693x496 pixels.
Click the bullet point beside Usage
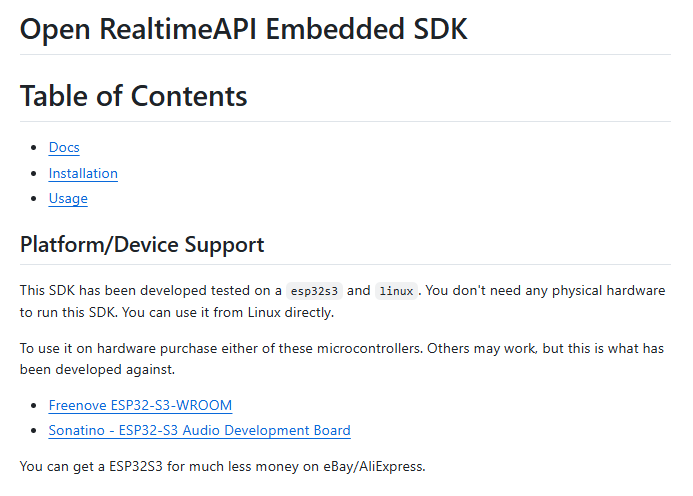[34, 199]
